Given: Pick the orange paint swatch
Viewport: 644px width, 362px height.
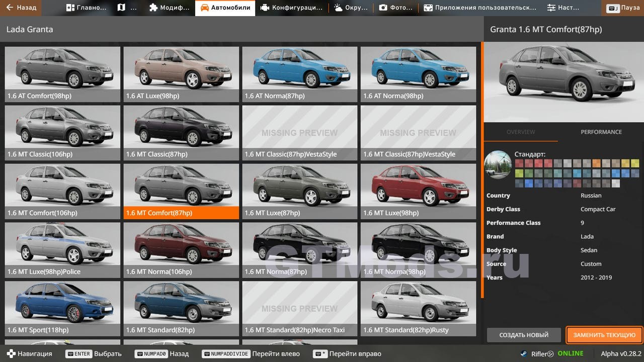Looking at the screenshot, I should pyautogui.click(x=597, y=163).
